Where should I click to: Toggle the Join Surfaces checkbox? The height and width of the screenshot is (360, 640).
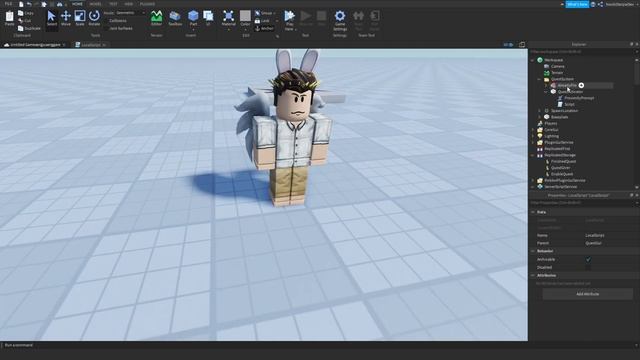[x=106, y=29]
